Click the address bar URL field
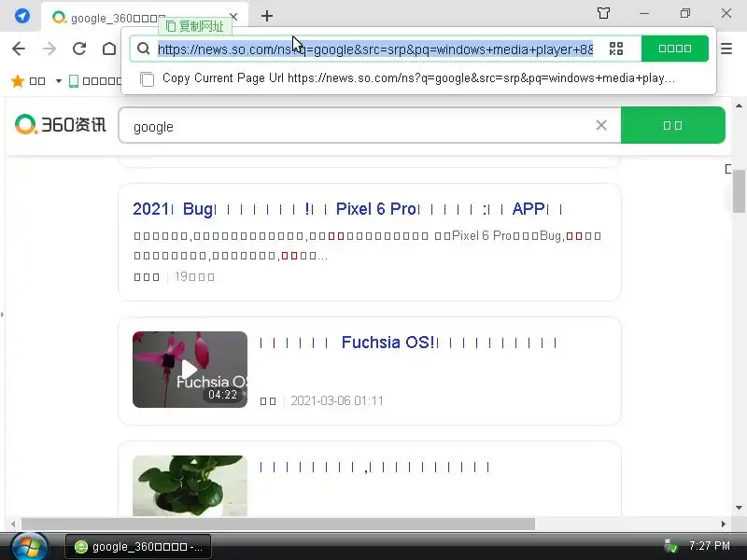 (375, 49)
